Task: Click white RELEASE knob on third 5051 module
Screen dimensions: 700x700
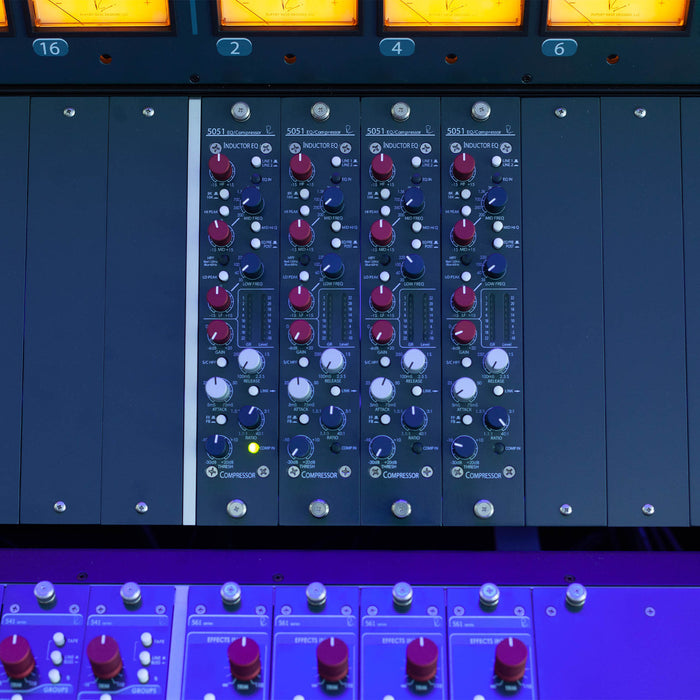Action: coord(414,361)
